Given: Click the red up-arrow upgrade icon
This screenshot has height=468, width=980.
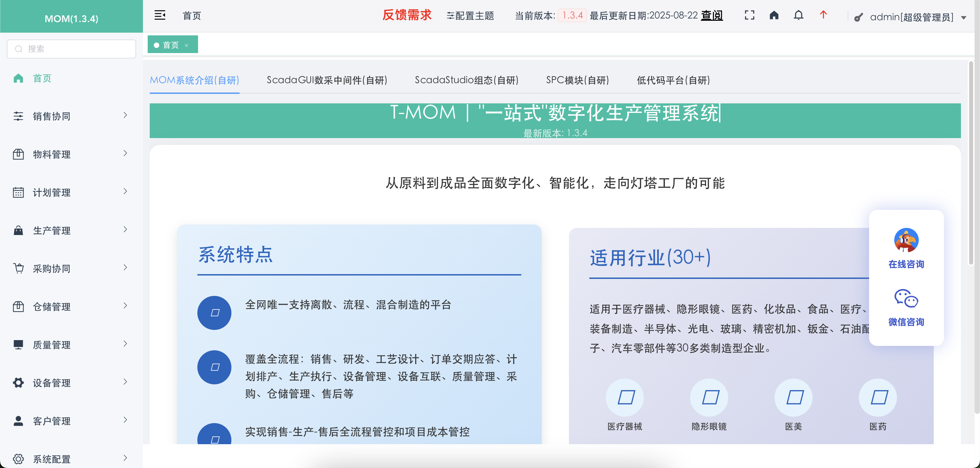Looking at the screenshot, I should (x=823, y=15).
